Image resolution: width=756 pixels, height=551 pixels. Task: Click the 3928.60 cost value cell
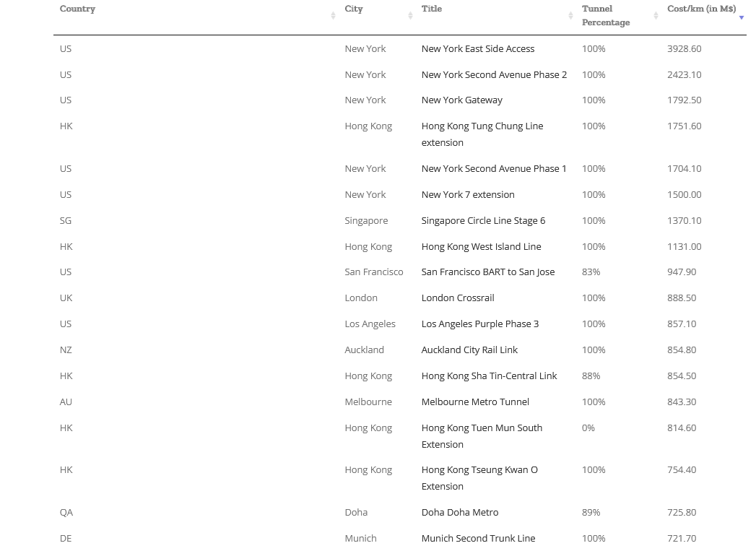tap(685, 48)
